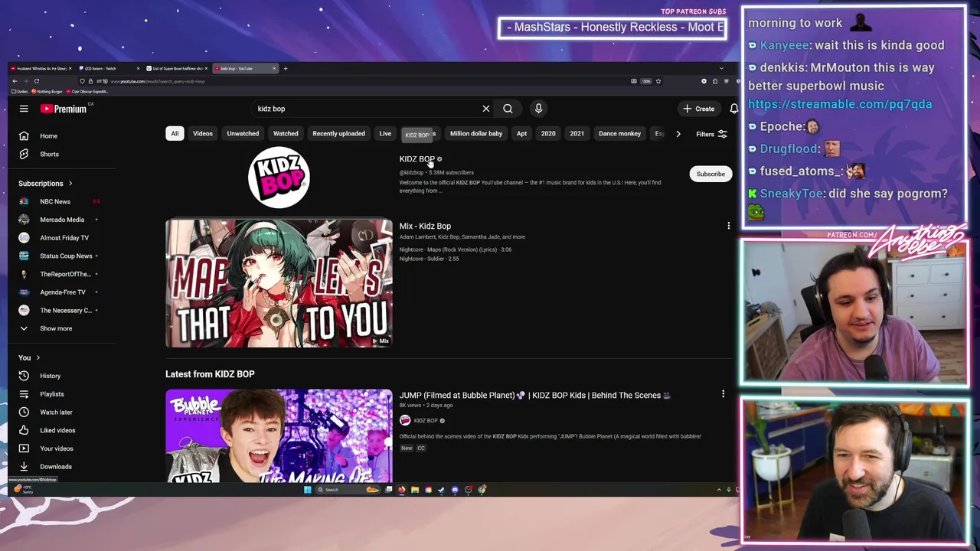Click the Create button
The width and height of the screenshot is (980, 551).
(x=699, y=109)
